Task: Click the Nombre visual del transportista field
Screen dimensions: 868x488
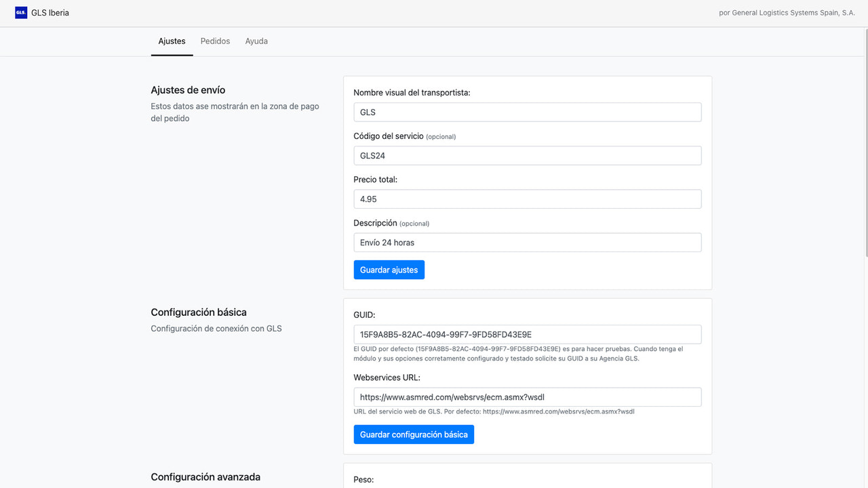Action: click(528, 112)
